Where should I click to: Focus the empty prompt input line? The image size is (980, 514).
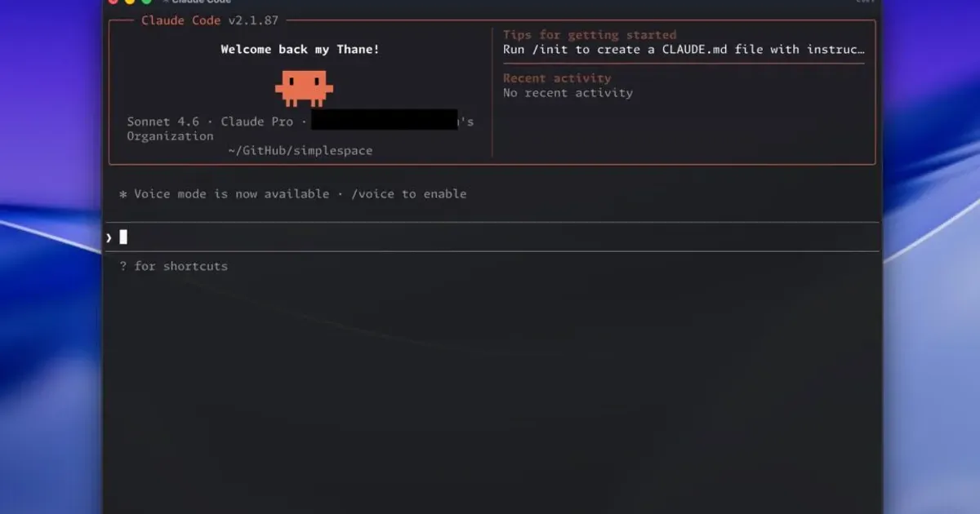(x=493, y=237)
